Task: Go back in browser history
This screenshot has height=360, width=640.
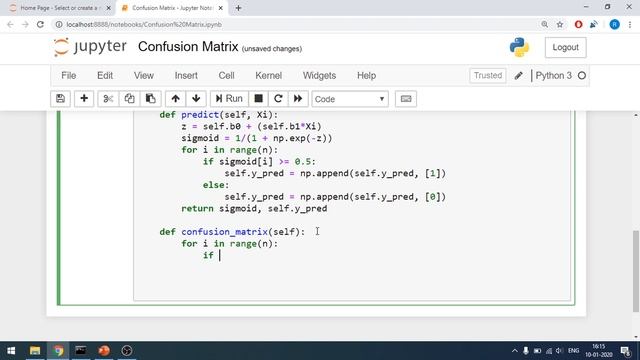Action: (10, 24)
